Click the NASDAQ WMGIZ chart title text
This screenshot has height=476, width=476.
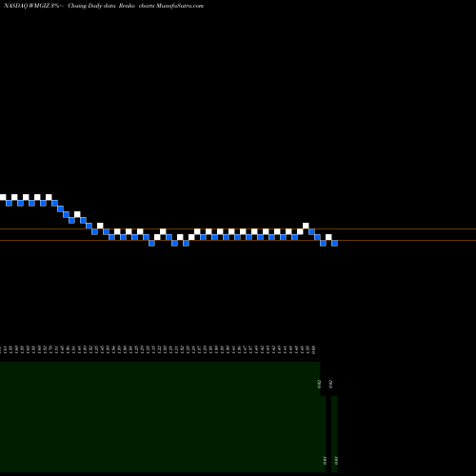[104, 6]
